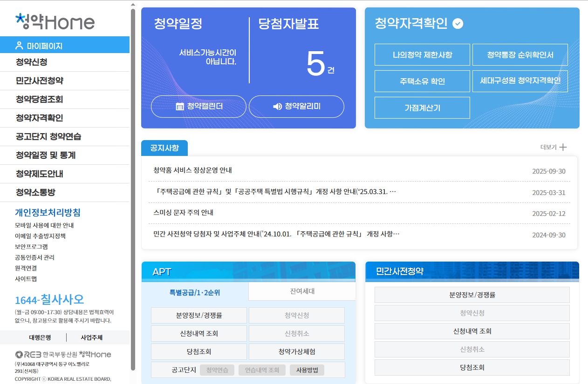Click 연습내역 조회 button
The image size is (588, 384).
(x=261, y=370)
